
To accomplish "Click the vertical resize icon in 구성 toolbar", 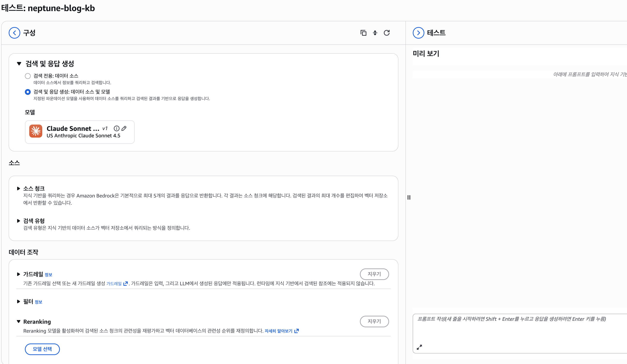I will point(375,33).
